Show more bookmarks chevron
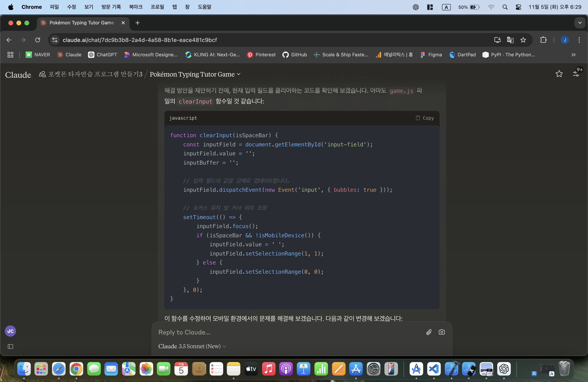 (x=573, y=55)
